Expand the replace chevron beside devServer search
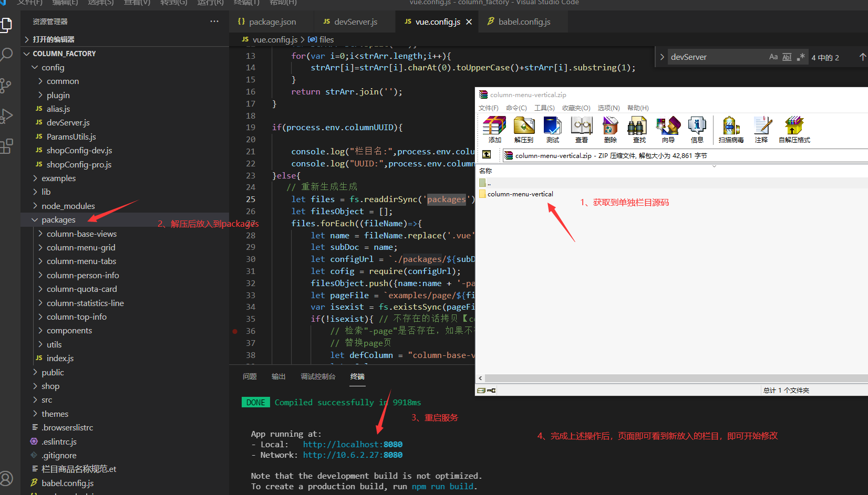Viewport: 868px width, 495px height. 662,57
